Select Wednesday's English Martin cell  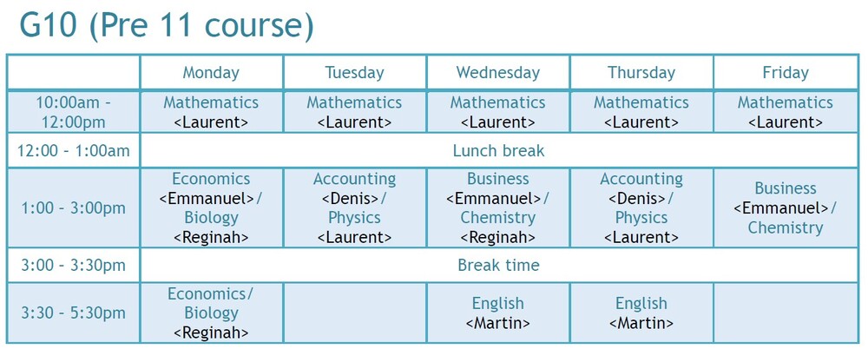[x=497, y=313]
